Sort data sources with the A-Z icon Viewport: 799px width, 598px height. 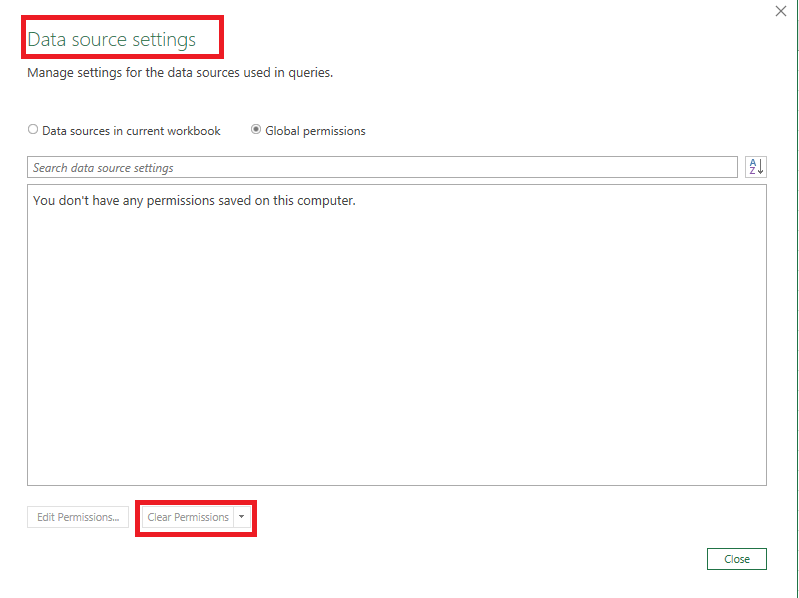pyautogui.click(x=756, y=167)
